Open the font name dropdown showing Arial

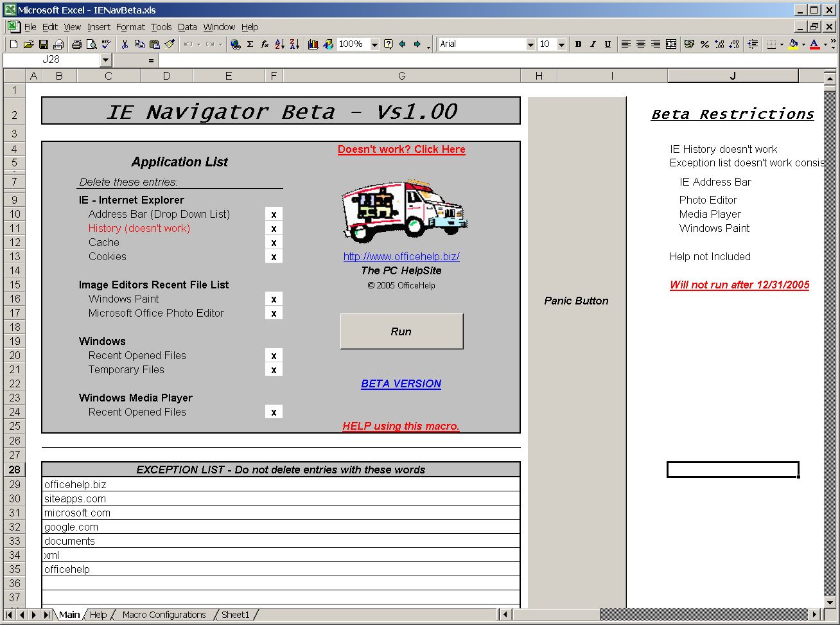529,44
